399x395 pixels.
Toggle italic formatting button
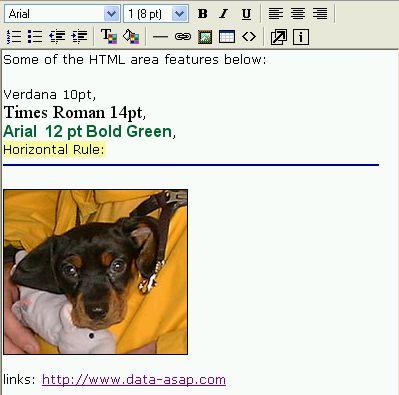click(x=224, y=14)
